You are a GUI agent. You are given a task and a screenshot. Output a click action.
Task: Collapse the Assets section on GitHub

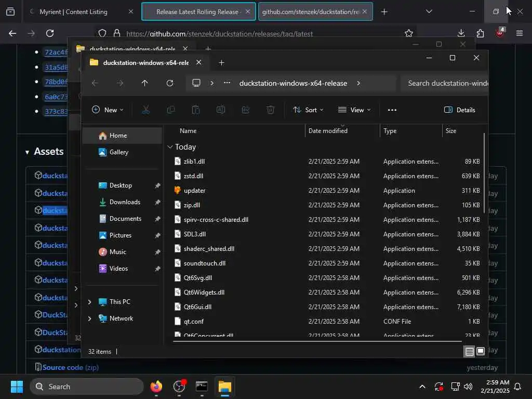click(x=27, y=152)
